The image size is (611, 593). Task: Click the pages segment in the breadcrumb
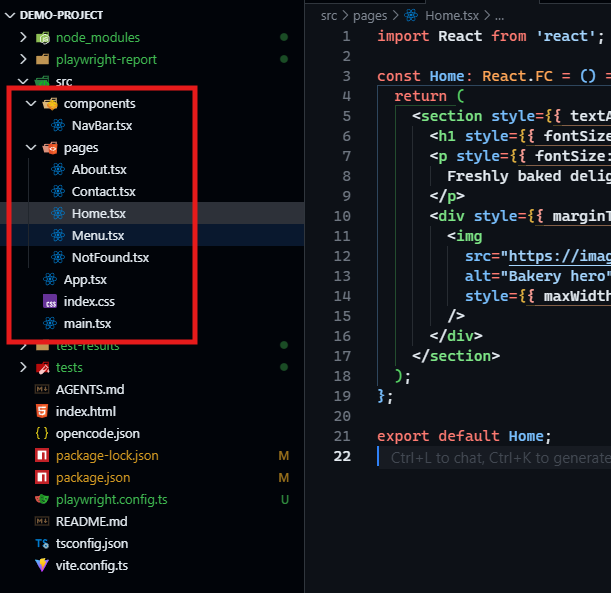370,16
